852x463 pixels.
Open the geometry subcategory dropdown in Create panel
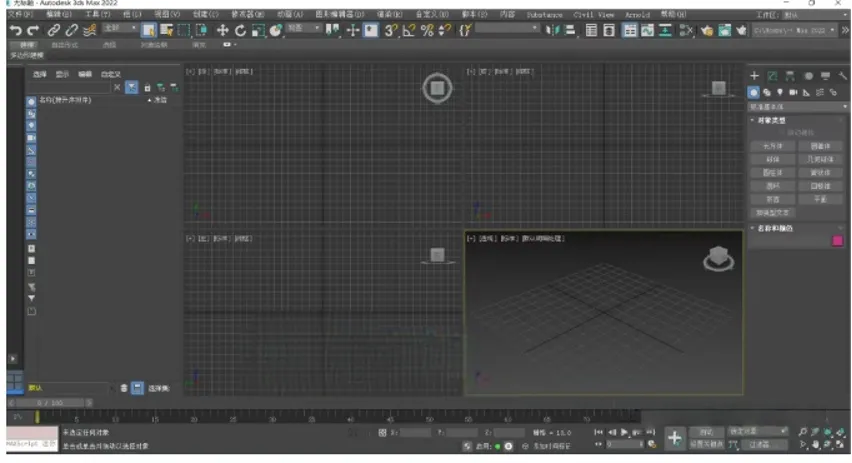798,107
